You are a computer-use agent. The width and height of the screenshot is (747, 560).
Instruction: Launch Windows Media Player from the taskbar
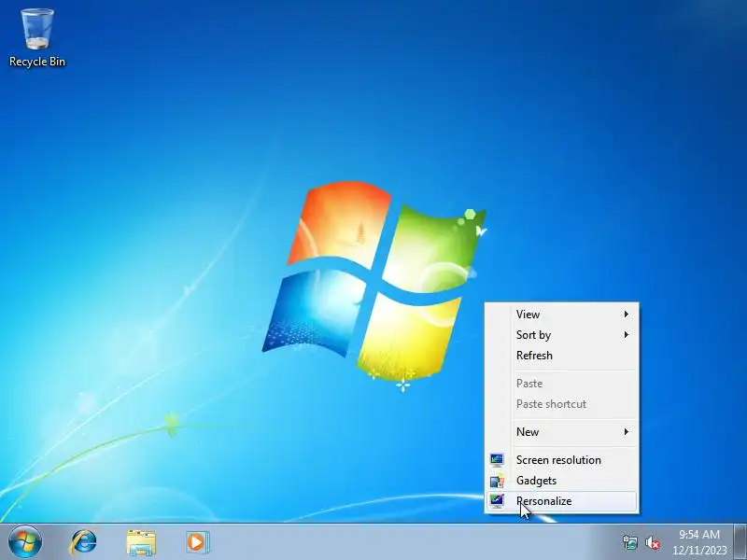point(197,542)
